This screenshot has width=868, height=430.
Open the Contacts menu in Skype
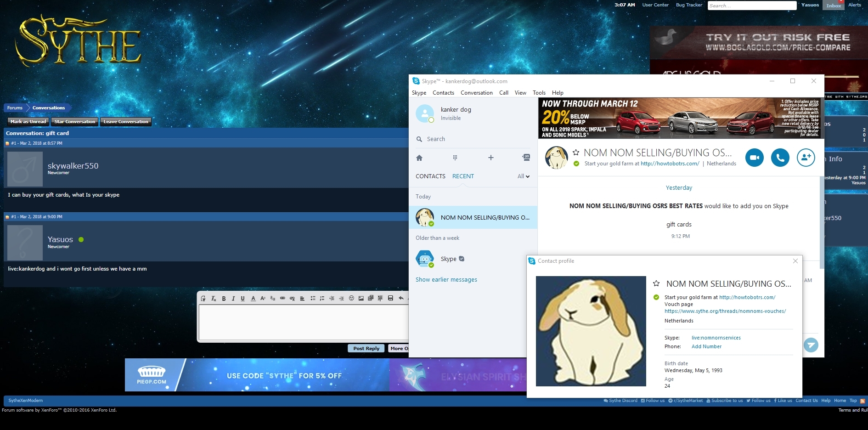443,93
